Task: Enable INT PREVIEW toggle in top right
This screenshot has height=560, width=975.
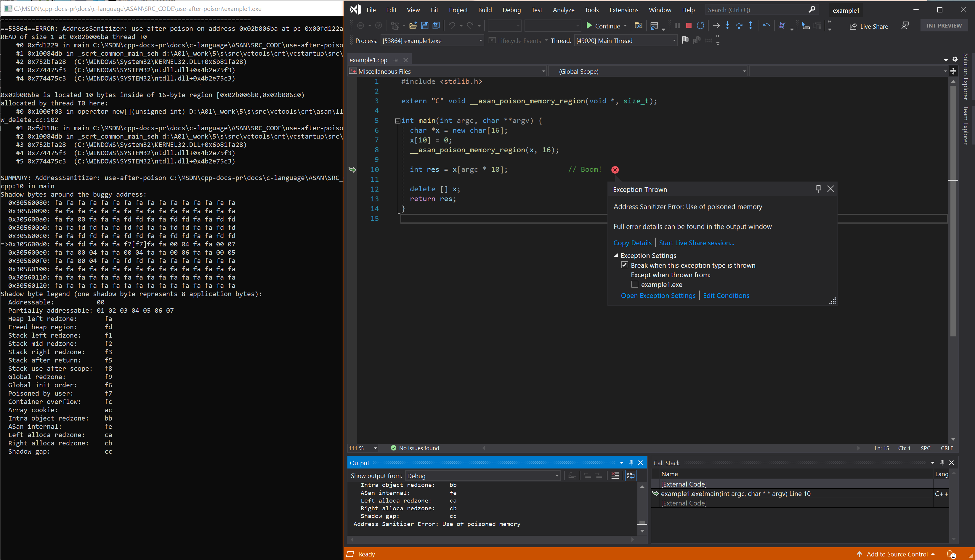Action: 944,25
